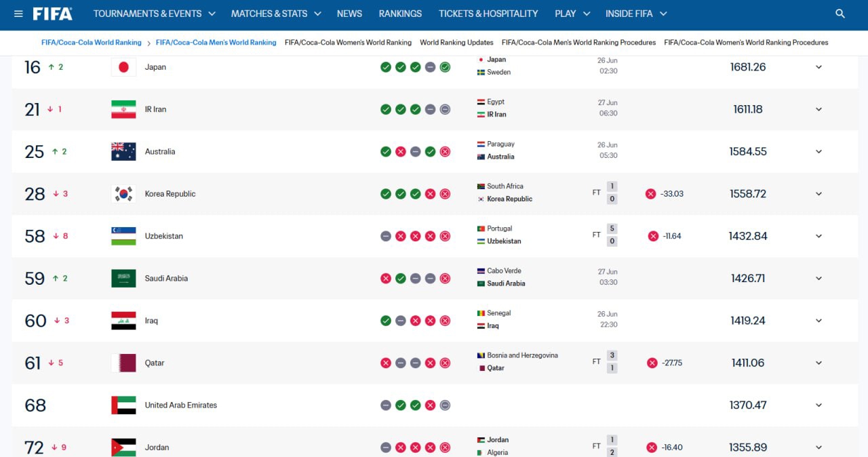Click the IR Iran flag icon

point(123,109)
